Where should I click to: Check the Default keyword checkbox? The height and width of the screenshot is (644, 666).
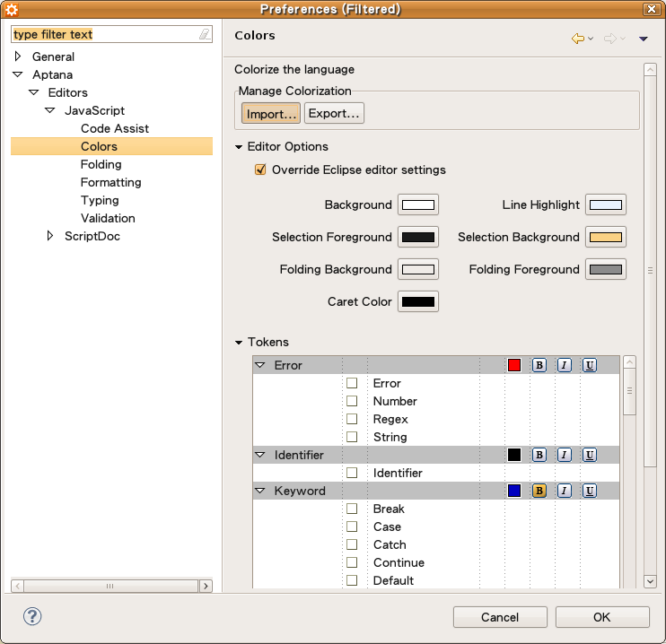tap(352, 580)
